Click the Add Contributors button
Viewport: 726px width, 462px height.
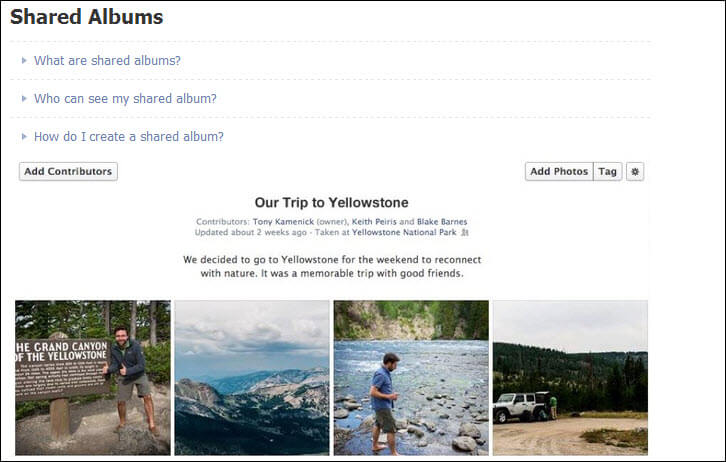[x=68, y=171]
